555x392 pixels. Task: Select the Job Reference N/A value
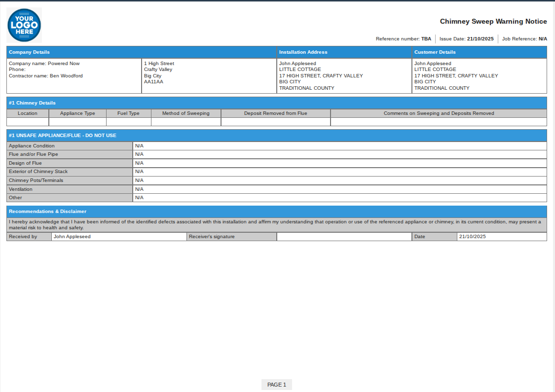pos(542,38)
